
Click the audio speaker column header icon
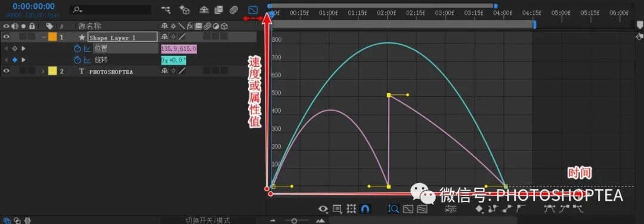point(14,26)
